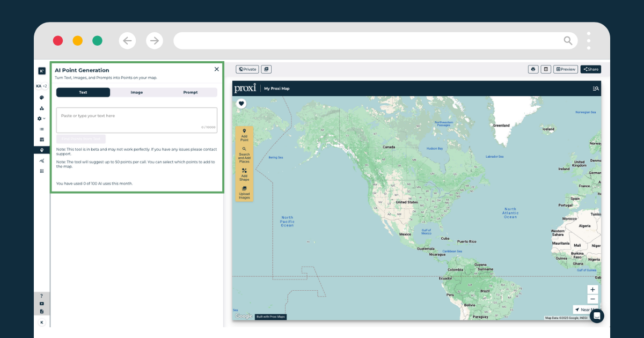This screenshot has width=644, height=338.
Task: Click the Proxi logo in map header
Action: 245,88
